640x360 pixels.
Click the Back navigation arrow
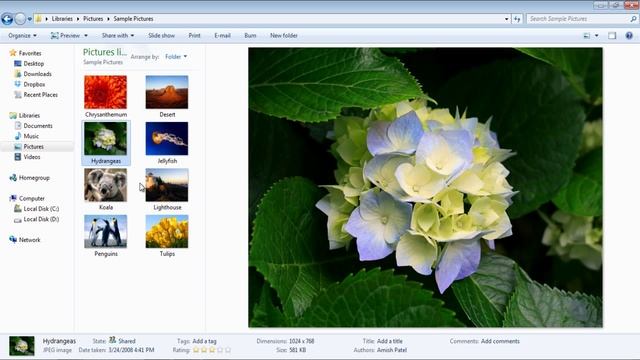click(x=7, y=19)
